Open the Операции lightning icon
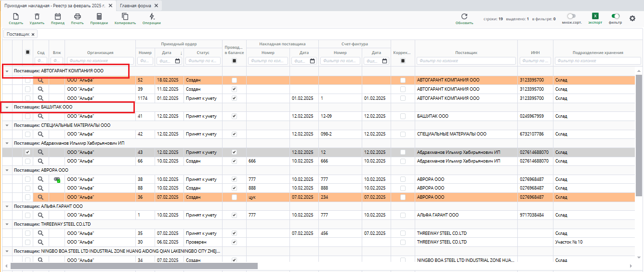Image resolution: width=644 pixels, height=272 pixels. [x=152, y=17]
